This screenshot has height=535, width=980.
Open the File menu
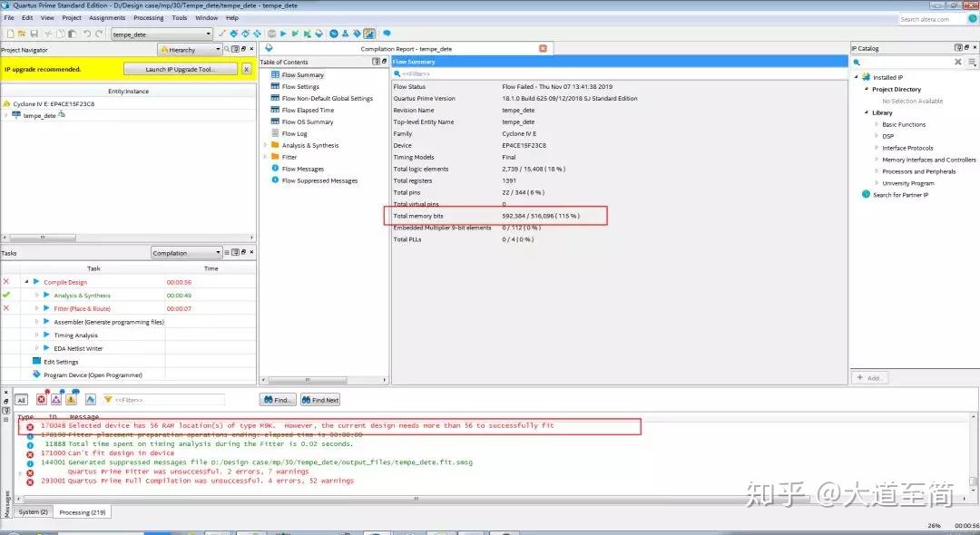point(9,17)
